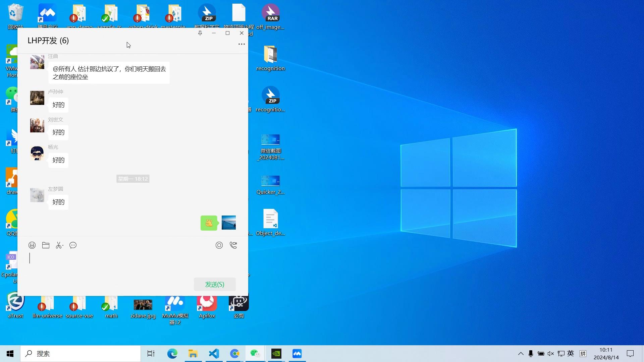644x362 pixels.
Task: Open chat info three-dots menu
Action: (241, 44)
